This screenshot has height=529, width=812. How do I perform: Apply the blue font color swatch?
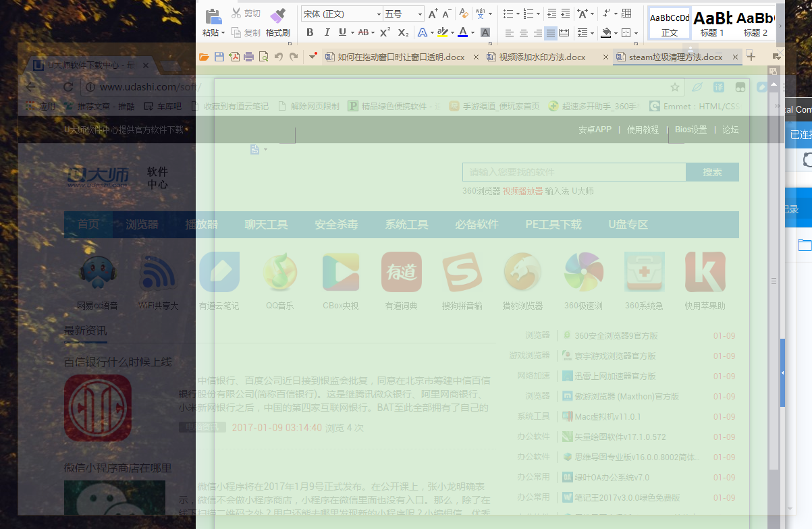click(x=462, y=32)
